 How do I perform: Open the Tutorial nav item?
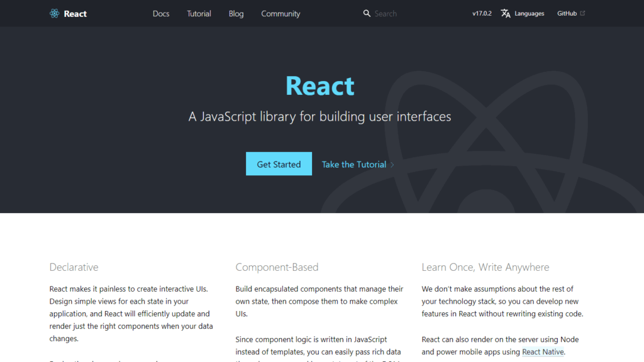[x=199, y=14]
